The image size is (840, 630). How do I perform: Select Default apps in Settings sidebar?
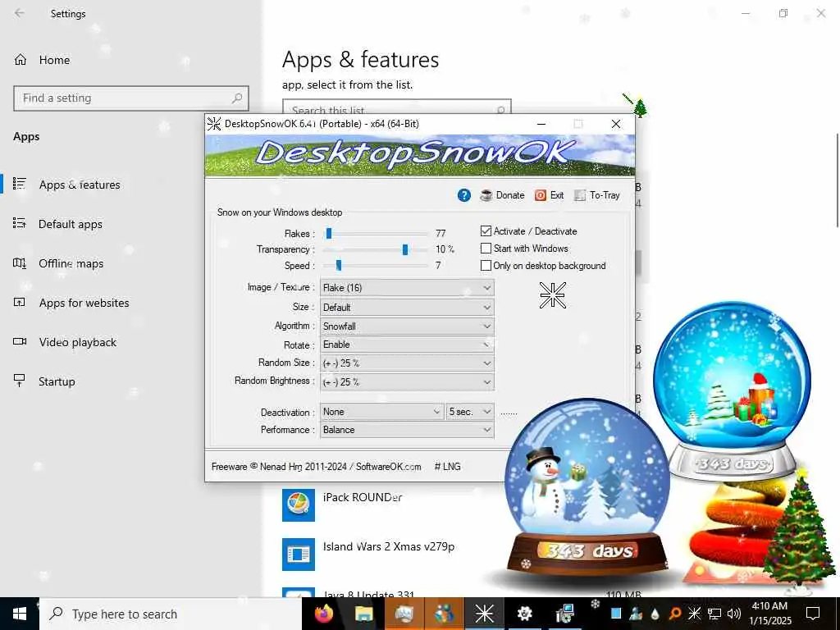coord(71,225)
